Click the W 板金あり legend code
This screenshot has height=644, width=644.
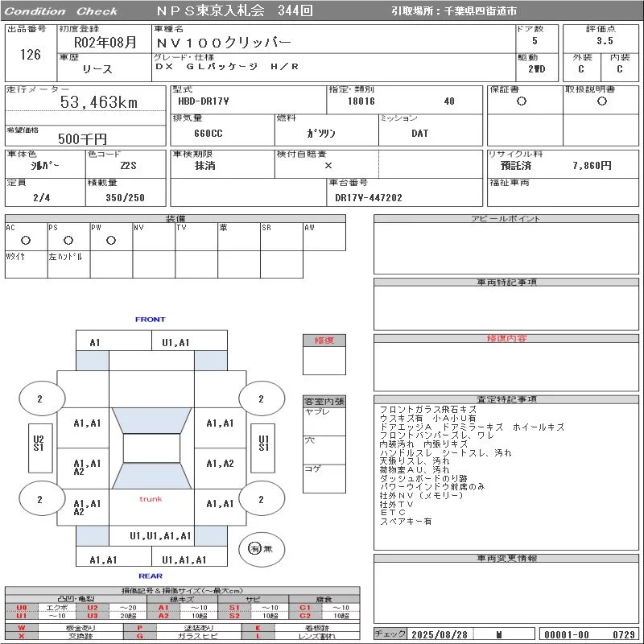click(x=21, y=627)
